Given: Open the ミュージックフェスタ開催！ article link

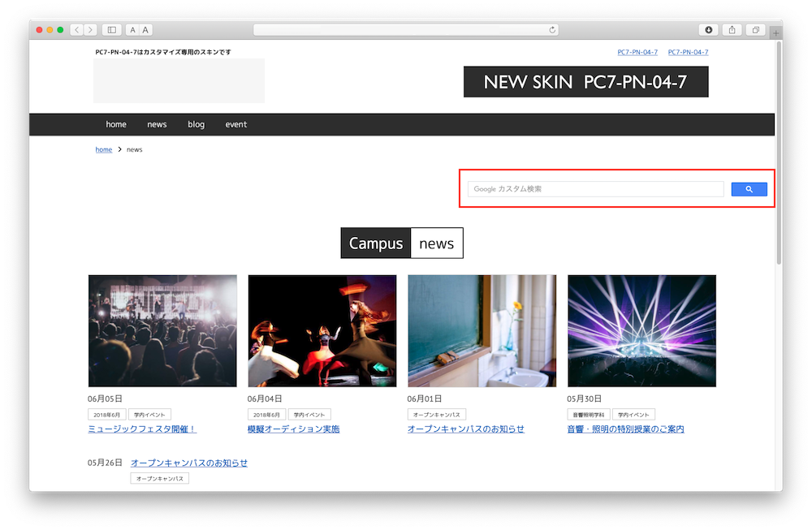Looking at the screenshot, I should 142,429.
